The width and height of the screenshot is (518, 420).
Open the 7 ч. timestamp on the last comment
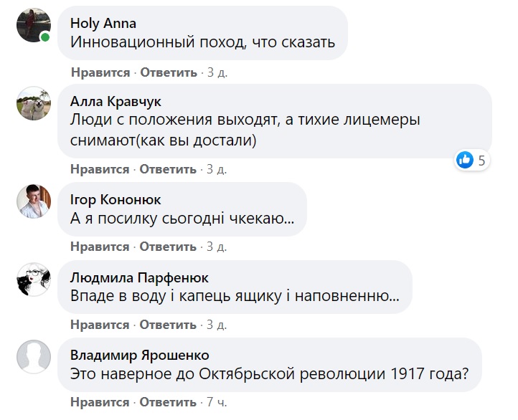(217, 403)
